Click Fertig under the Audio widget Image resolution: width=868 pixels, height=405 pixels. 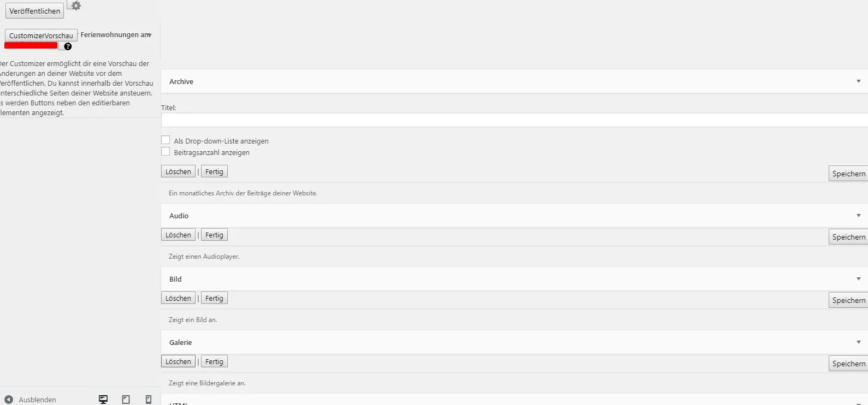click(214, 235)
